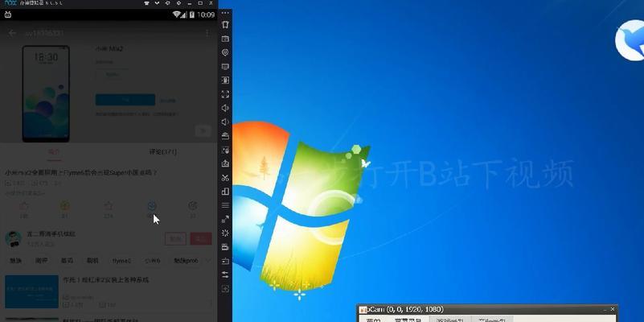Open the virtual location pin icon
The image size is (644, 322).
pyautogui.click(x=225, y=52)
